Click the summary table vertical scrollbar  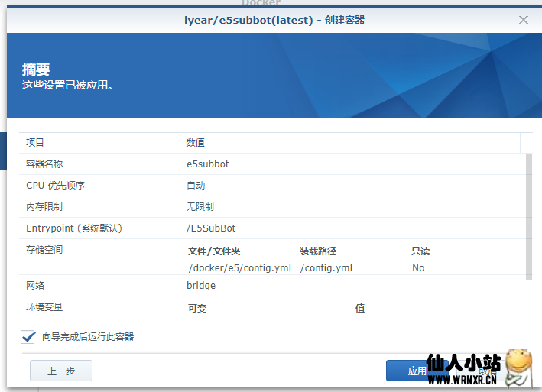point(529,217)
